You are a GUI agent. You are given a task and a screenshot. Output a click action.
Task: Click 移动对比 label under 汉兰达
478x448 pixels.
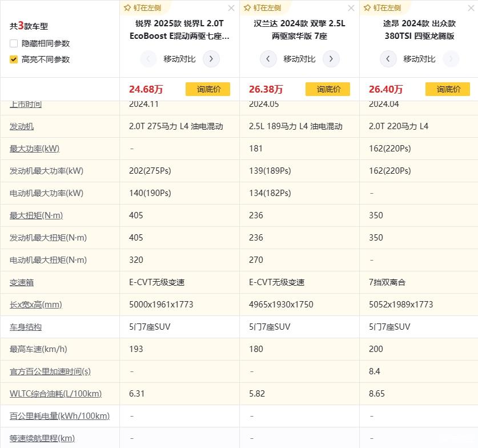[x=299, y=59]
